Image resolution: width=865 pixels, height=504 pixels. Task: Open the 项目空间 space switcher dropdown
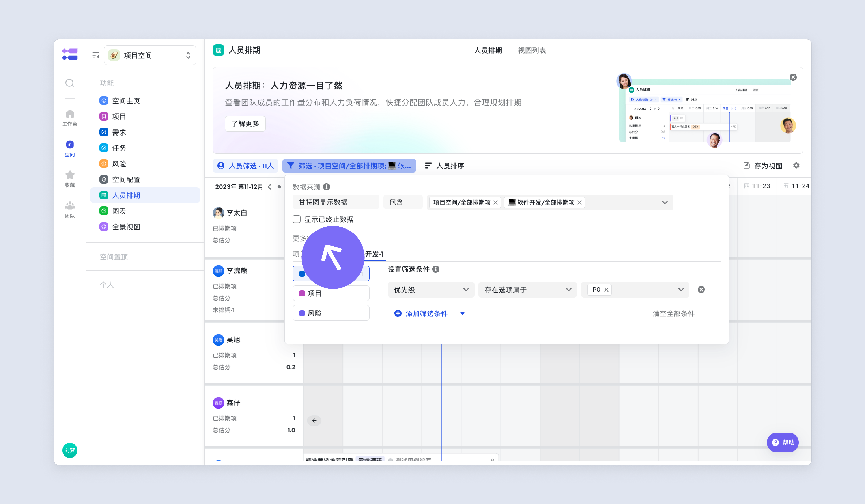[x=150, y=55]
